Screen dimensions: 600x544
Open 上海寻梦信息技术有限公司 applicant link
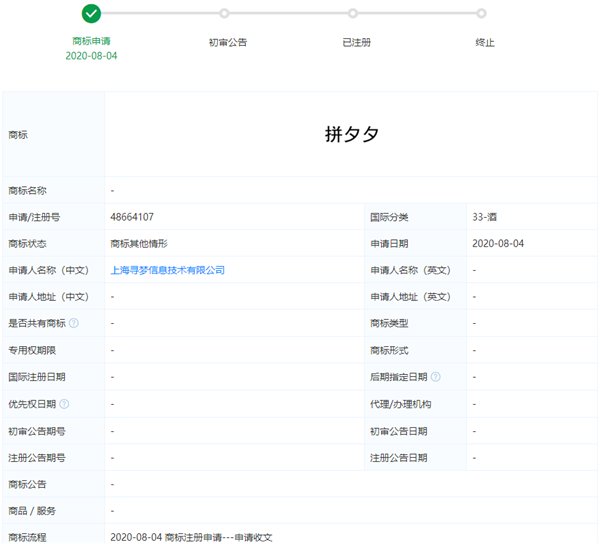(x=167, y=270)
